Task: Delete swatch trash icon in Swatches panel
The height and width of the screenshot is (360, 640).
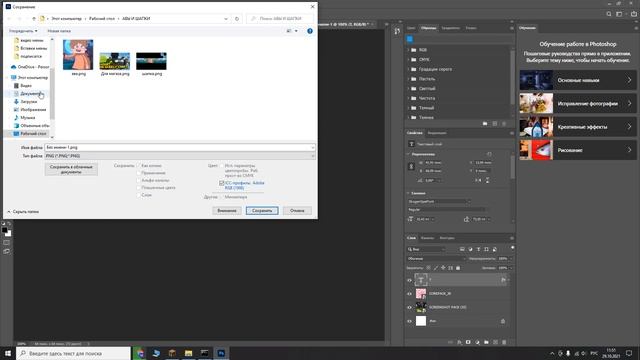Action: pyautogui.click(x=504, y=123)
